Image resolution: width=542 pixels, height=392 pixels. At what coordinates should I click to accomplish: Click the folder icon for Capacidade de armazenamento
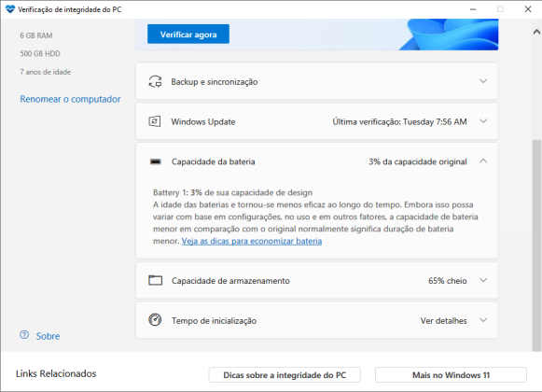(155, 280)
